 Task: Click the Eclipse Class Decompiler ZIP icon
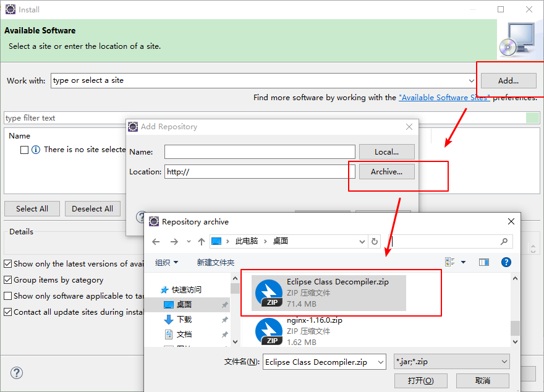[x=269, y=293]
